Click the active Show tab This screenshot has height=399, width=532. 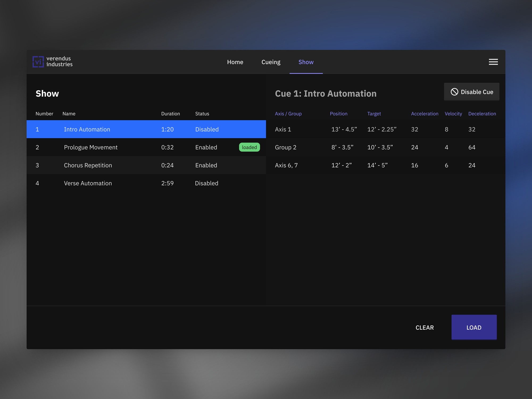(306, 62)
